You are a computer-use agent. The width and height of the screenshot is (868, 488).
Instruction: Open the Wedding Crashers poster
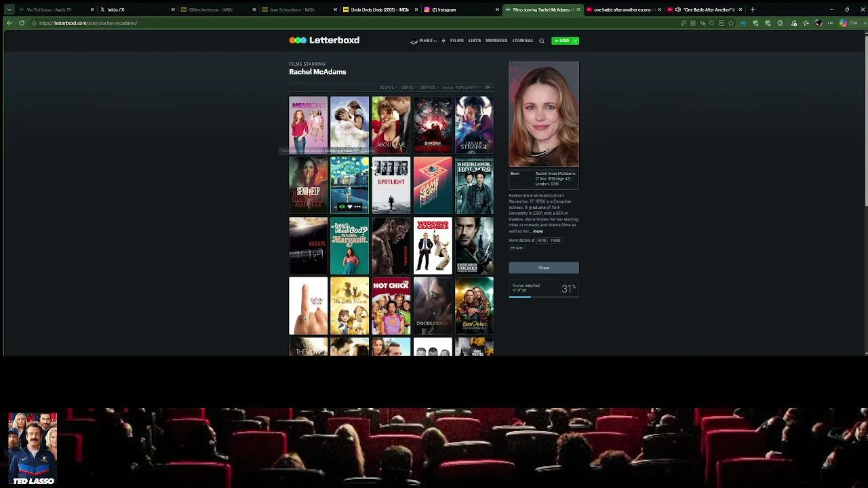click(433, 245)
